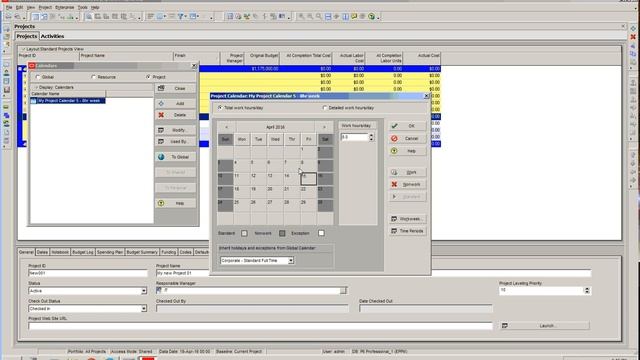640x360 pixels.
Task: Click Modify in the Calendars window
Action: click(x=176, y=130)
